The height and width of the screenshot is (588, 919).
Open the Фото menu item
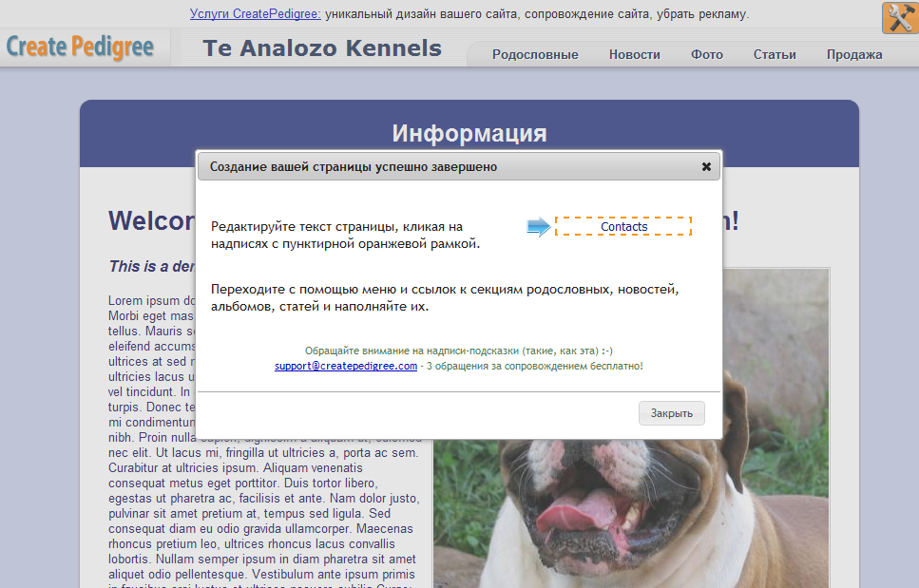pyautogui.click(x=707, y=54)
